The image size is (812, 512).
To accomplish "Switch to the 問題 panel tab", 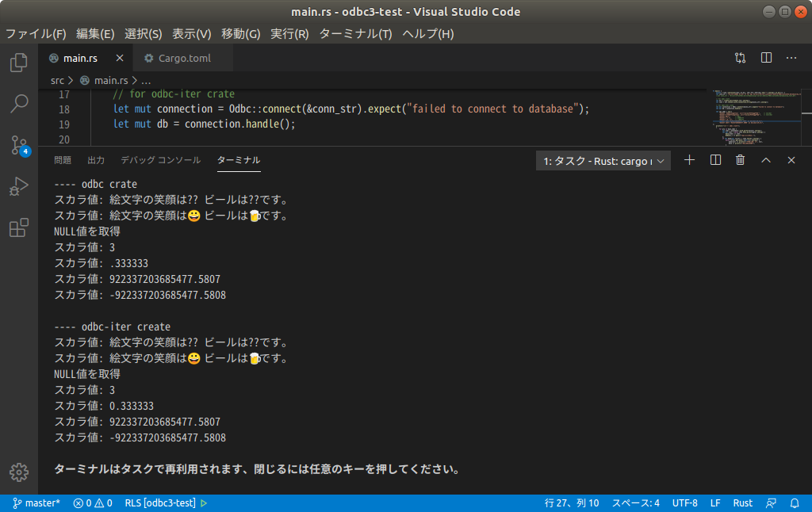I will point(63,160).
